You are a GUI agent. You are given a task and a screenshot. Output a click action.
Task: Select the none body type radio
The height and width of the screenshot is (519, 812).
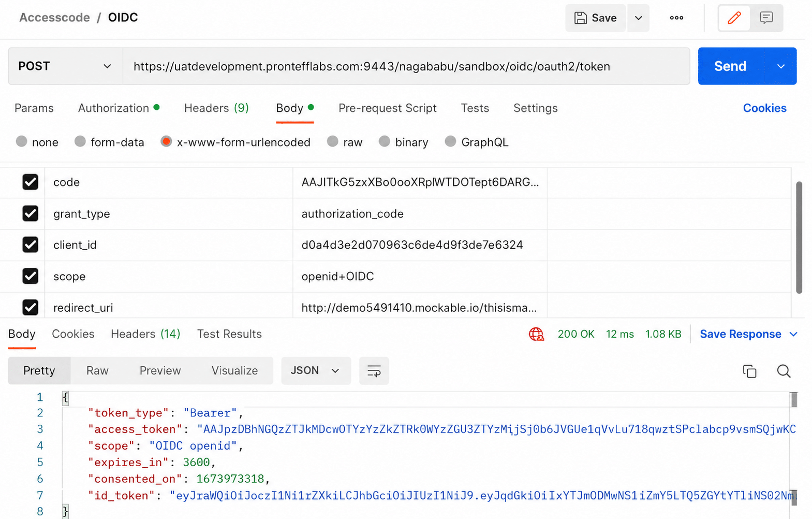[x=21, y=141]
